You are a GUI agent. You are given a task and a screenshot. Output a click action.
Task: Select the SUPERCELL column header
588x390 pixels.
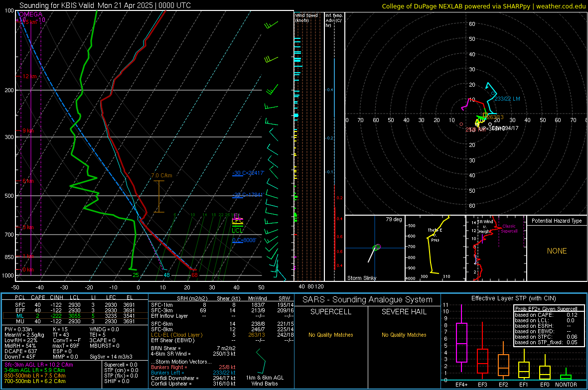[x=331, y=312]
